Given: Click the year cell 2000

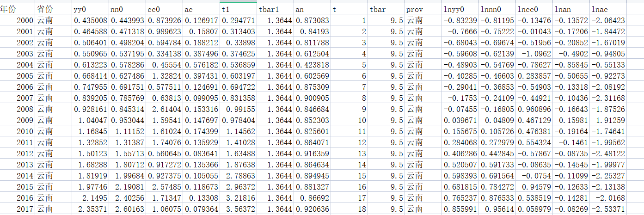Looking at the screenshot, I should [x=18, y=20].
